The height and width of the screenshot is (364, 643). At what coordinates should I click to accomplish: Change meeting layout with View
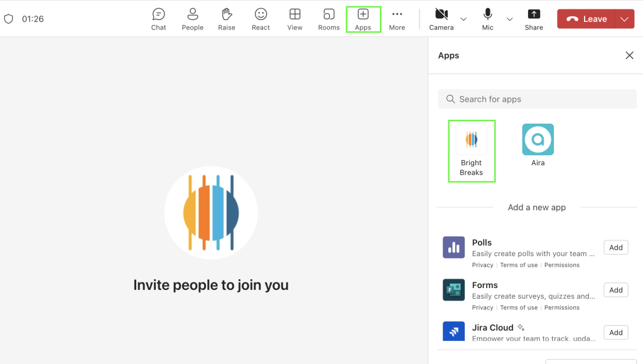[x=294, y=19]
